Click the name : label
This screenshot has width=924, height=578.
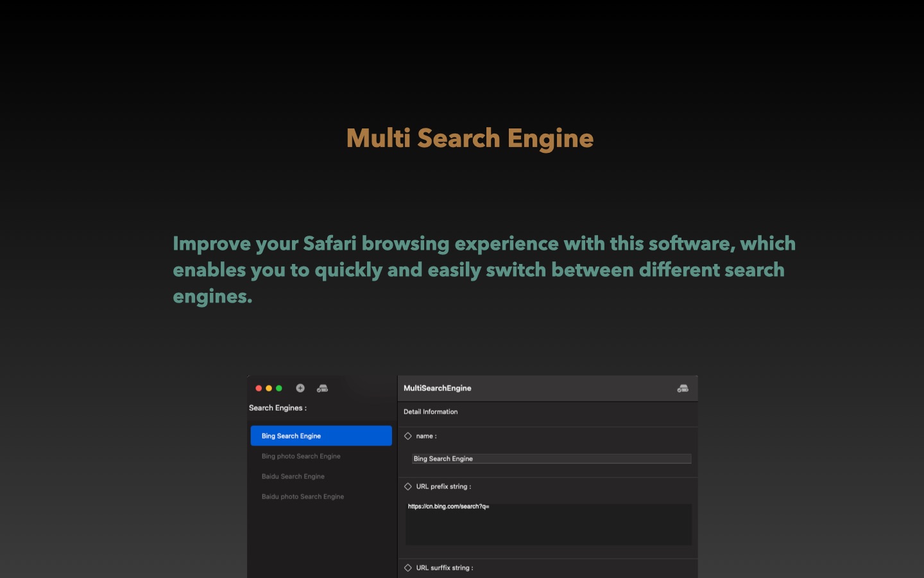426,436
